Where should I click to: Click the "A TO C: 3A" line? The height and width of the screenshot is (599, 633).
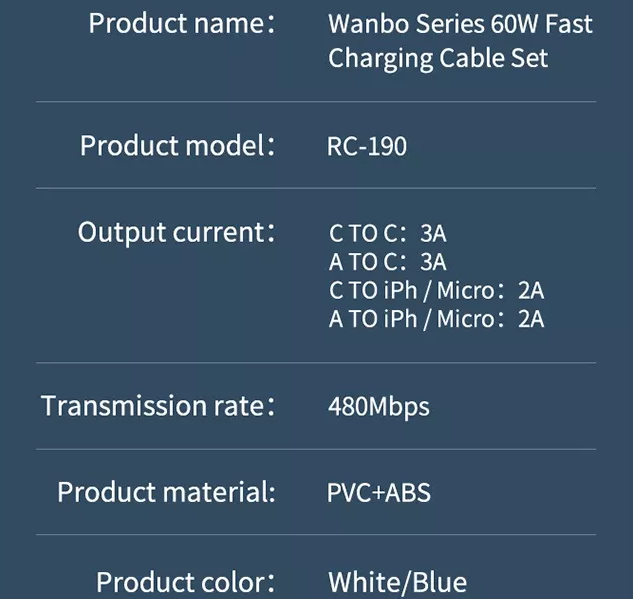pos(388,262)
